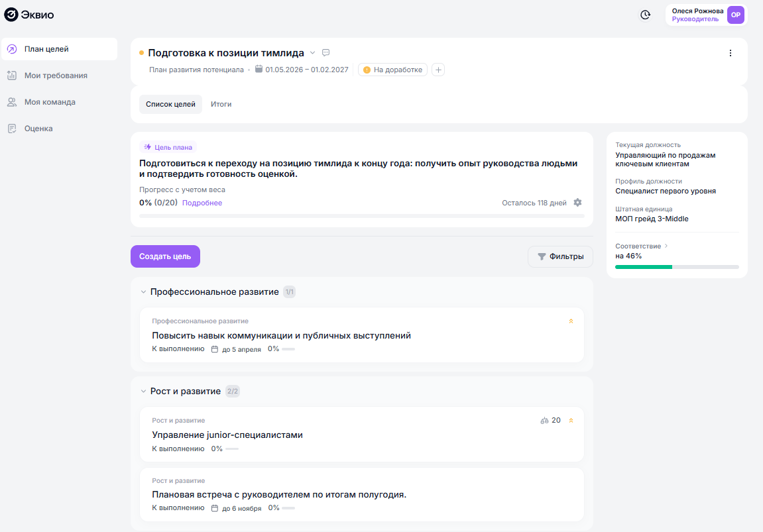
Task: Click the green Соответствие progress bar
Action: tap(677, 267)
